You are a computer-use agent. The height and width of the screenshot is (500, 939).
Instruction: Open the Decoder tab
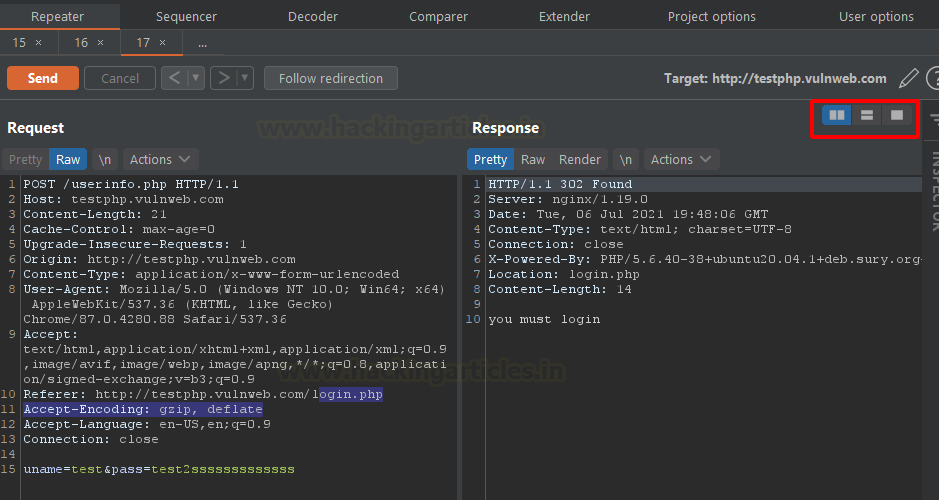[x=313, y=16]
